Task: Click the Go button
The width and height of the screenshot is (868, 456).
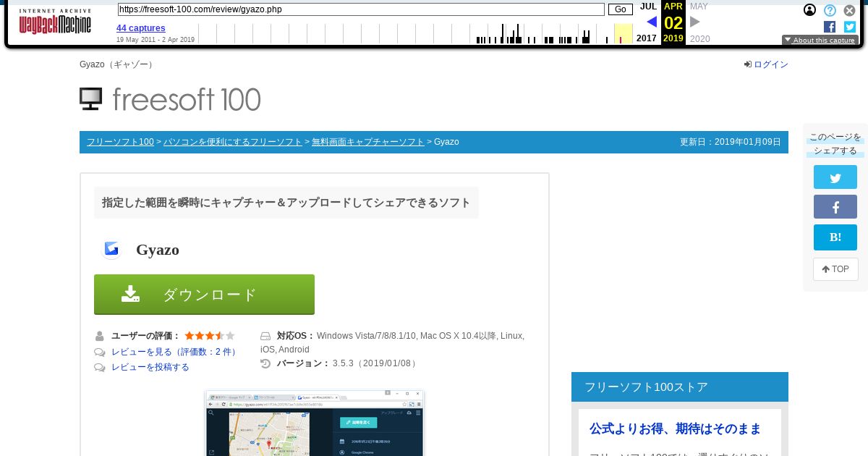Action: click(x=620, y=9)
